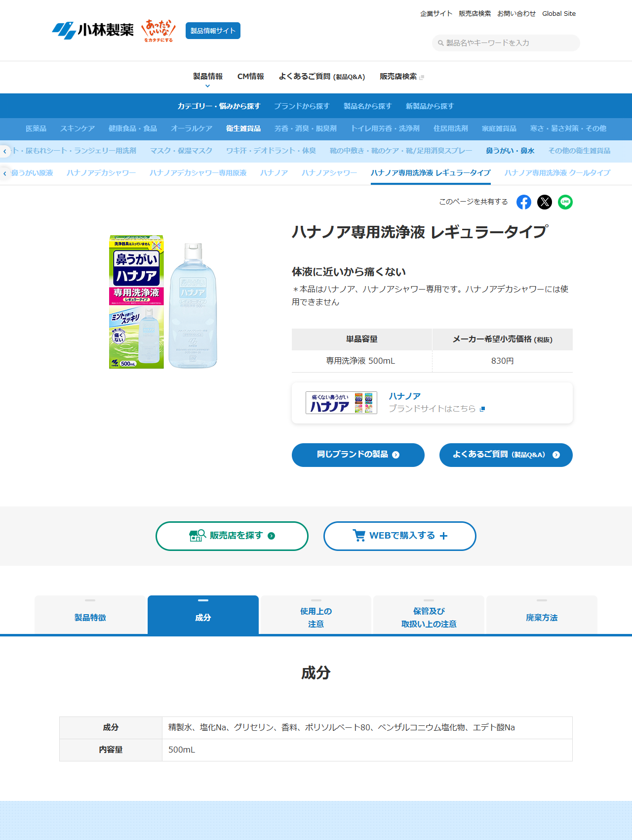Share this page on X
This screenshot has width=632, height=840.
pyautogui.click(x=545, y=202)
